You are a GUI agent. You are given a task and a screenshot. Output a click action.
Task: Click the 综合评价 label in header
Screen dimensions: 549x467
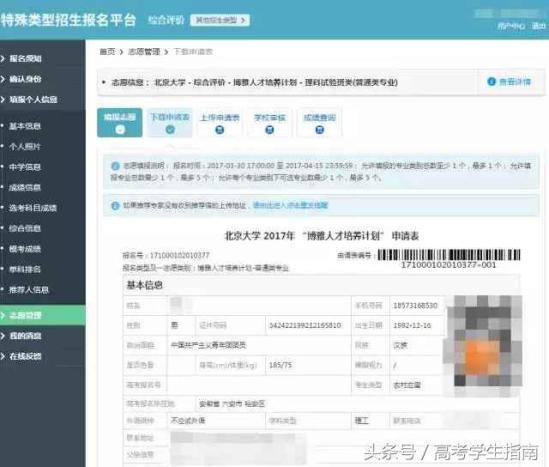166,20
